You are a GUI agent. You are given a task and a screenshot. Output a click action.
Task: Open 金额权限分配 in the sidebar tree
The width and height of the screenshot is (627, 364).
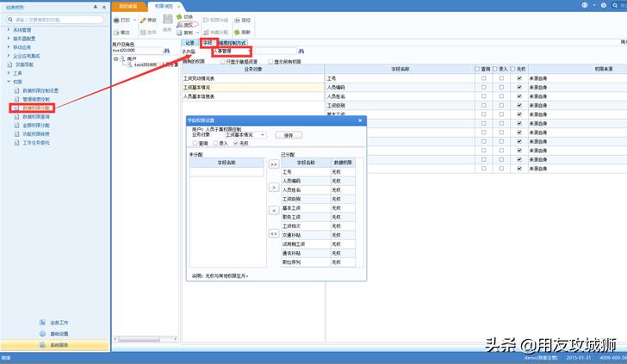36,126
